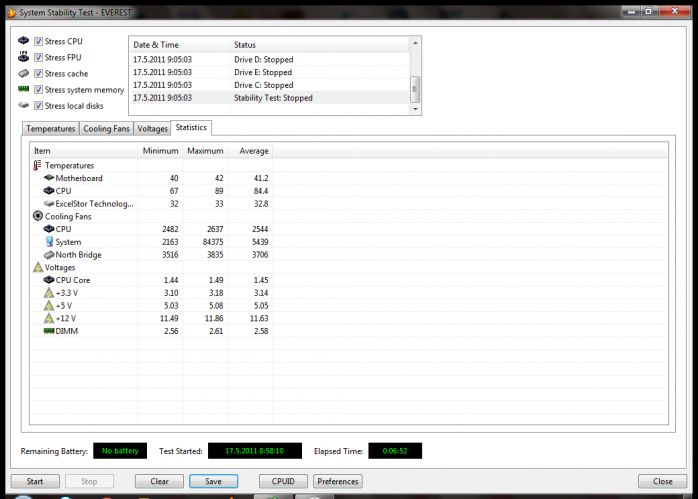Click the Item column header
This screenshot has height=499, width=698.
[x=84, y=151]
